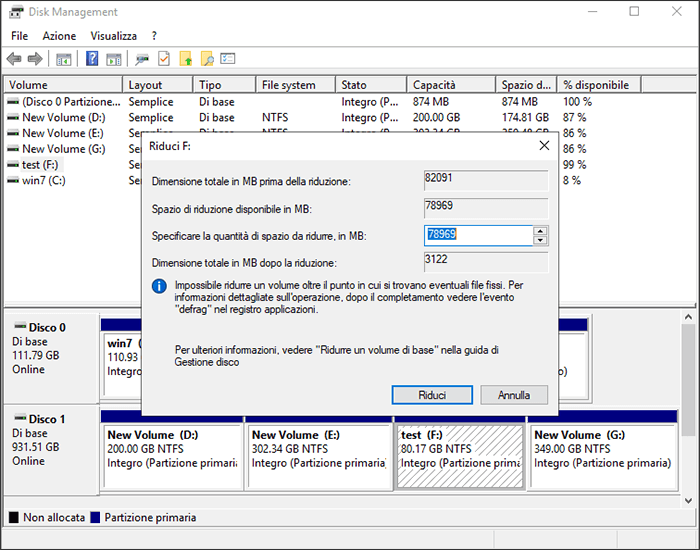Sort by Capacità column header
Viewport: 700px width, 550px height.
[451, 85]
